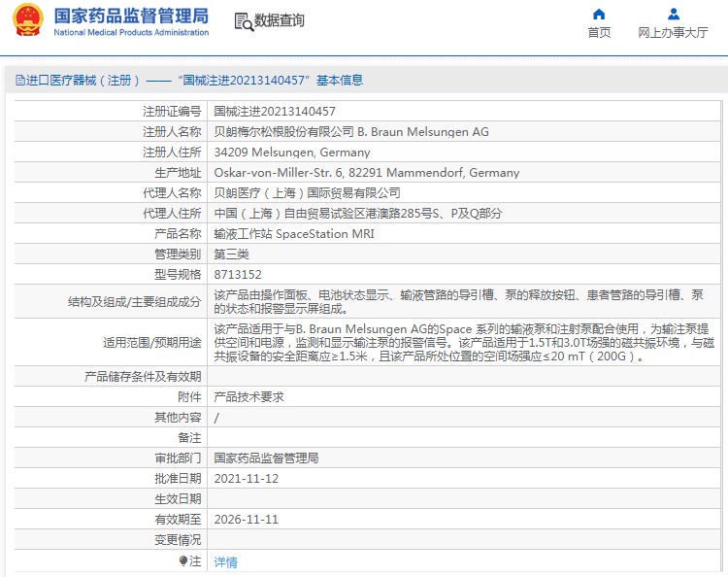Click the document icon before 进口医疗器械

pyautogui.click(x=20, y=81)
